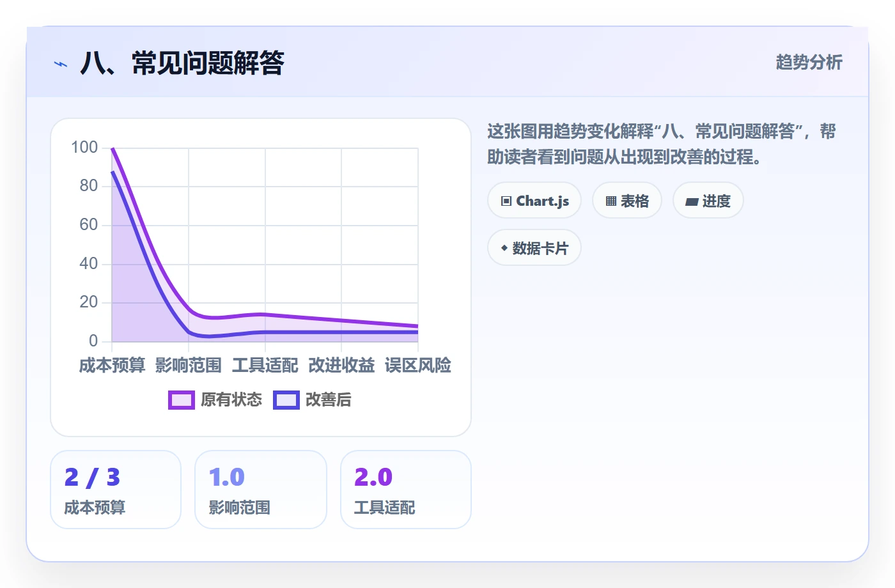The width and height of the screenshot is (895, 588).
Task: Click the diamond icon in the 数据卡片 chip
Action: [x=504, y=248]
